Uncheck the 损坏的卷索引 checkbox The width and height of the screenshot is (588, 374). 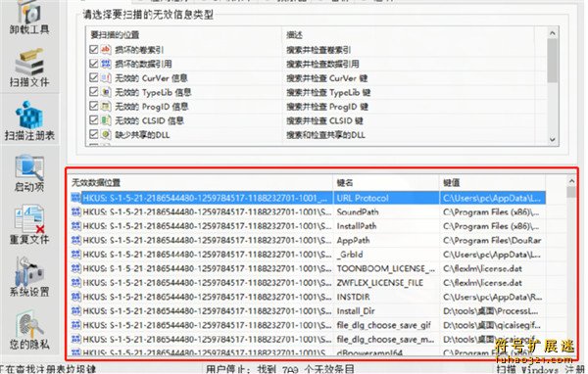click(x=94, y=49)
